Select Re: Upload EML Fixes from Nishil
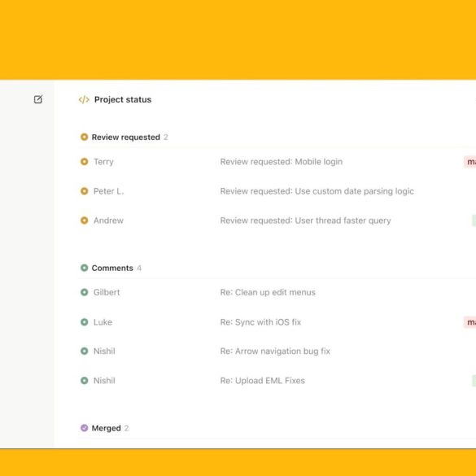 coord(262,380)
